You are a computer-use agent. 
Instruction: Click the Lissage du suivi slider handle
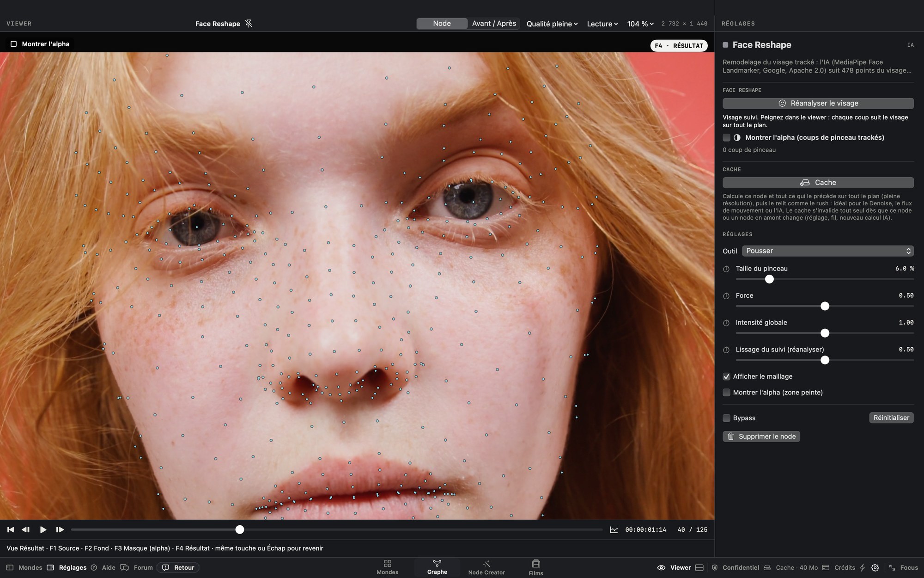click(825, 360)
